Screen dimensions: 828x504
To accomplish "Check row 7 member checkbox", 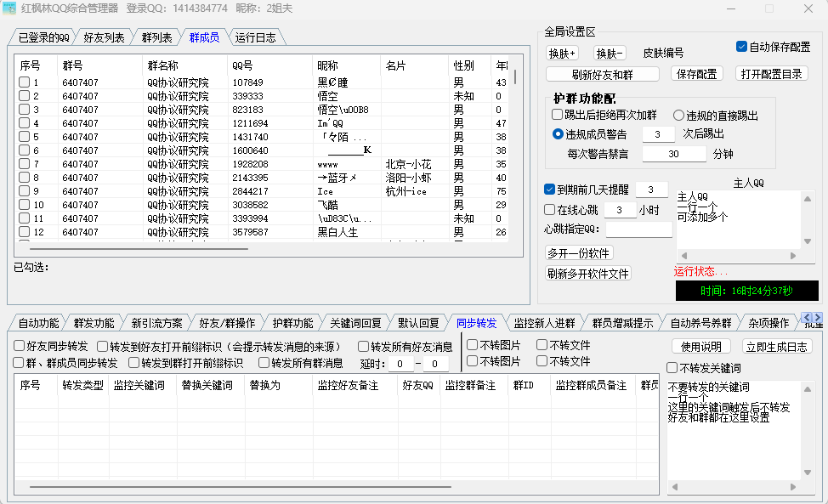I will pyautogui.click(x=24, y=164).
